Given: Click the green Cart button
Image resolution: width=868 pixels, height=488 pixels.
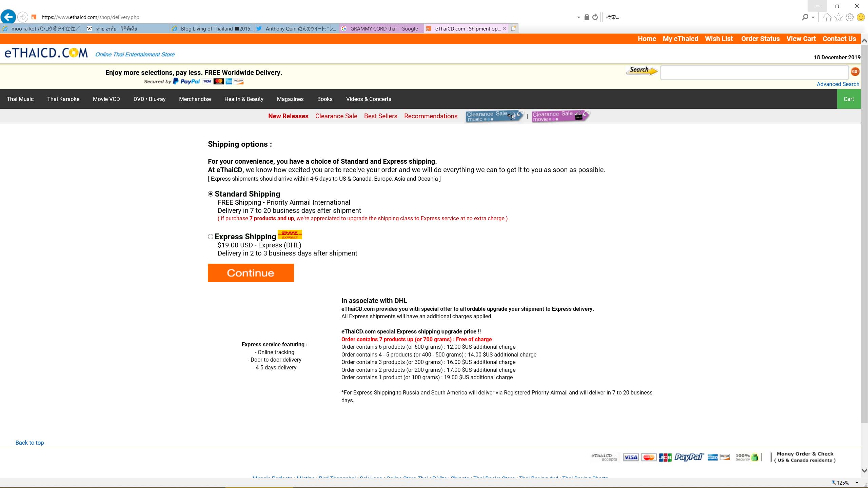Looking at the screenshot, I should pyautogui.click(x=849, y=99).
